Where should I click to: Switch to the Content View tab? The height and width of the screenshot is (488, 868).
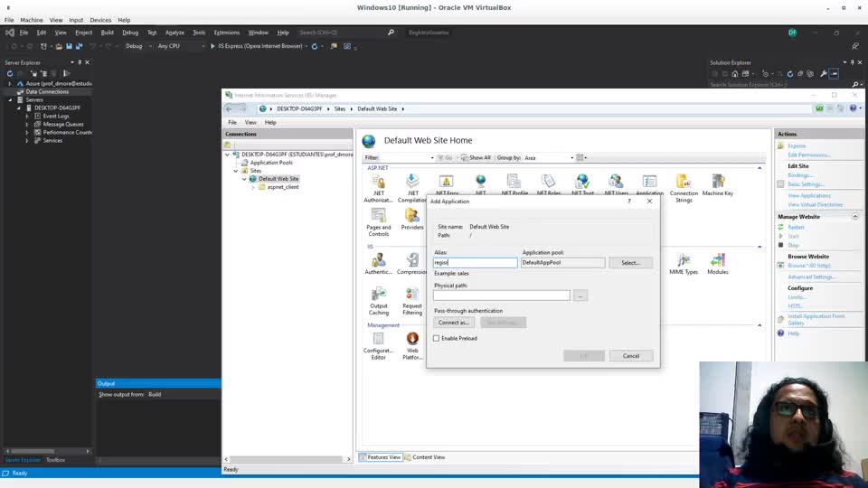pyautogui.click(x=425, y=457)
